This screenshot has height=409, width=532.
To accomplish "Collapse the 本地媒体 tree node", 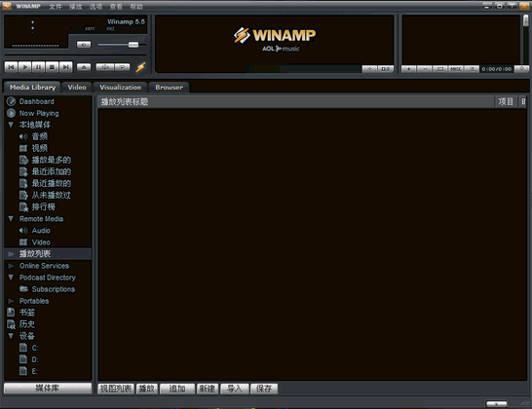I will (x=11, y=125).
